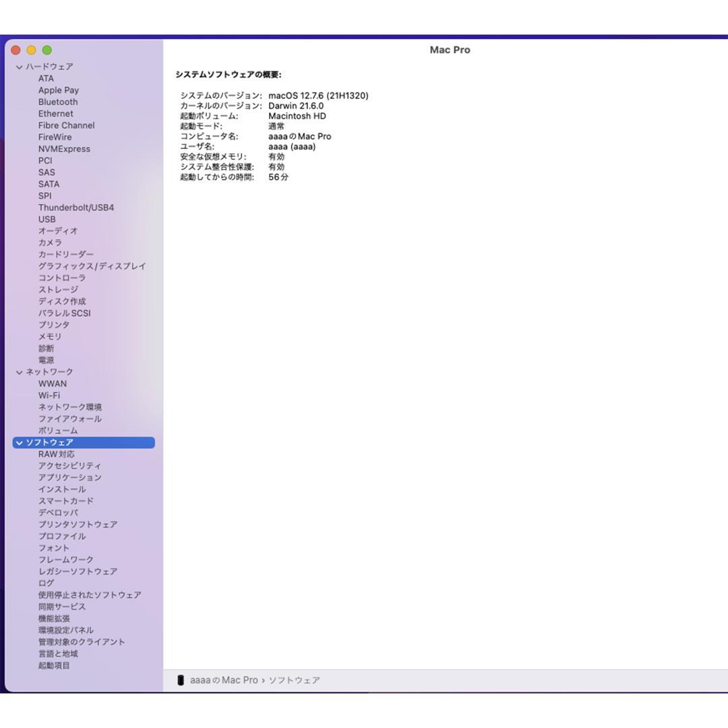
Task: Open レガシーソフトウェア entry
Action: (x=78, y=572)
